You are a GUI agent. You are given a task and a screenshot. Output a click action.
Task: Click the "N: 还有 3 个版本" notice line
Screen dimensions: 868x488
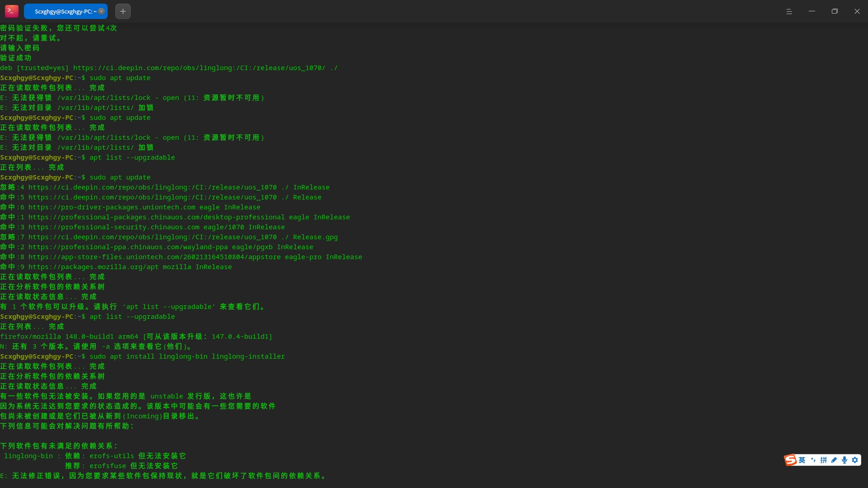point(96,346)
